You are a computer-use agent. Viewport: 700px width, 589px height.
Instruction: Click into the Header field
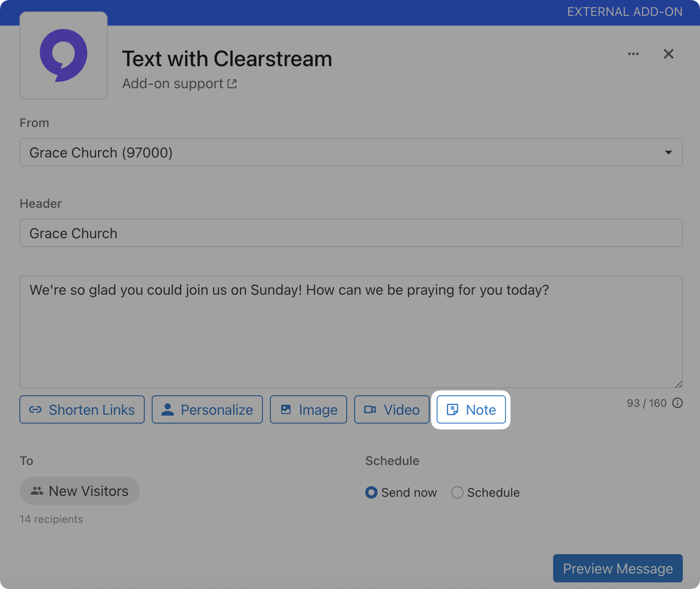coord(351,233)
